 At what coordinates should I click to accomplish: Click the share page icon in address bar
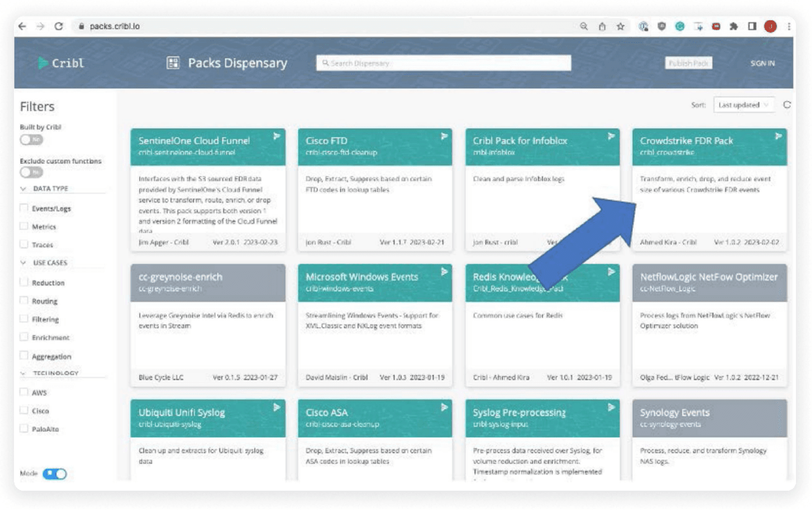(602, 26)
